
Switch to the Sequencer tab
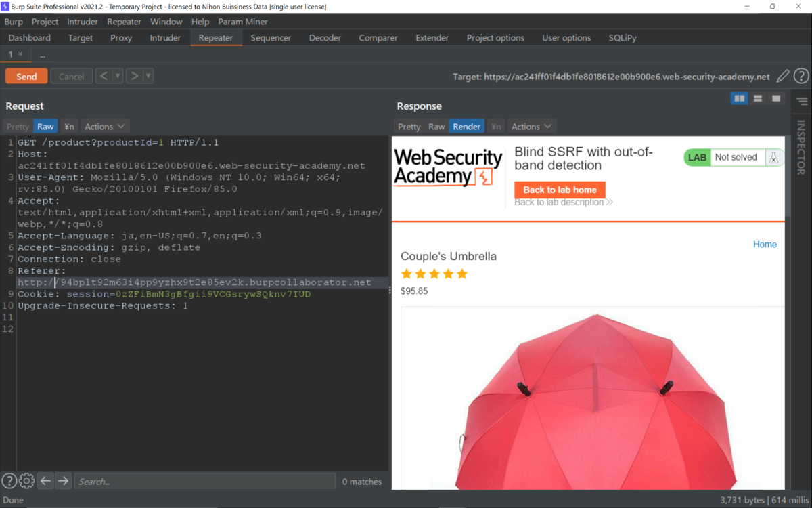271,38
